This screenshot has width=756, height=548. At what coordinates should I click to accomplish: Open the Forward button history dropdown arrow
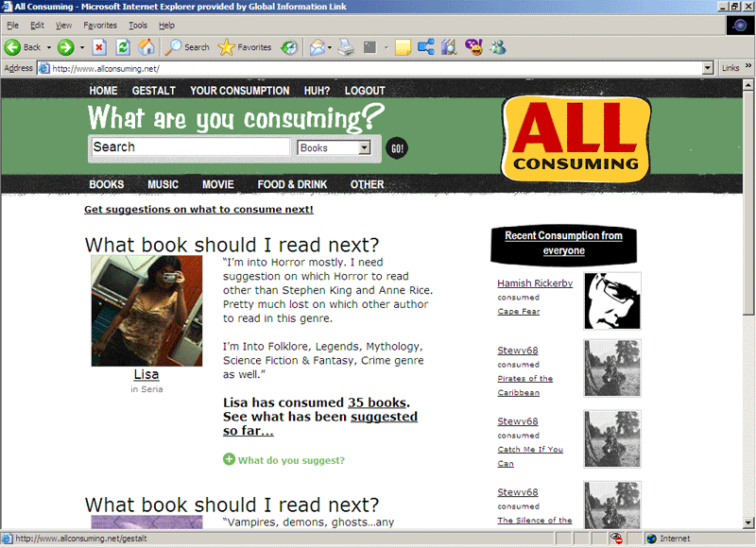click(x=82, y=47)
